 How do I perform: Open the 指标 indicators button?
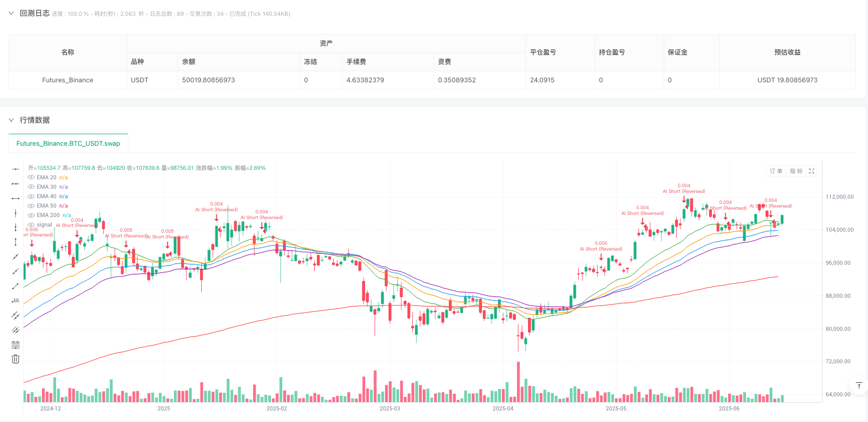[x=796, y=171]
